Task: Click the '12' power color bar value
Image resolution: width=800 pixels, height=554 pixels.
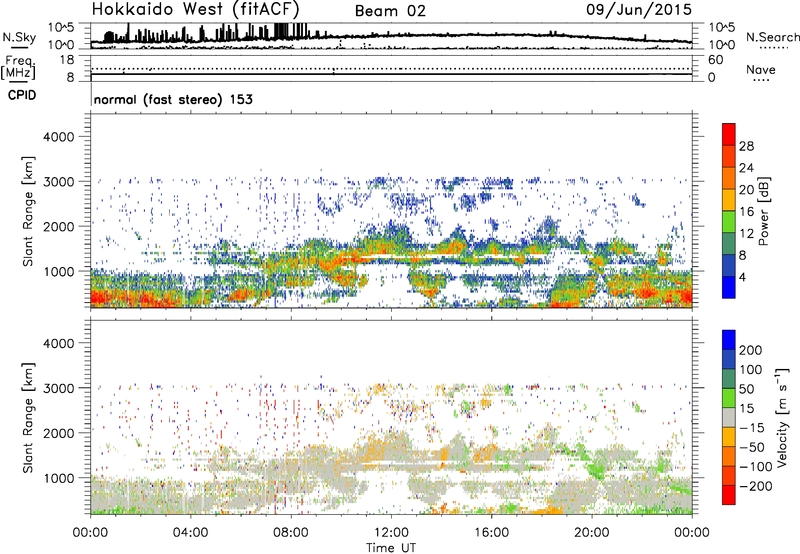Action: click(x=746, y=234)
